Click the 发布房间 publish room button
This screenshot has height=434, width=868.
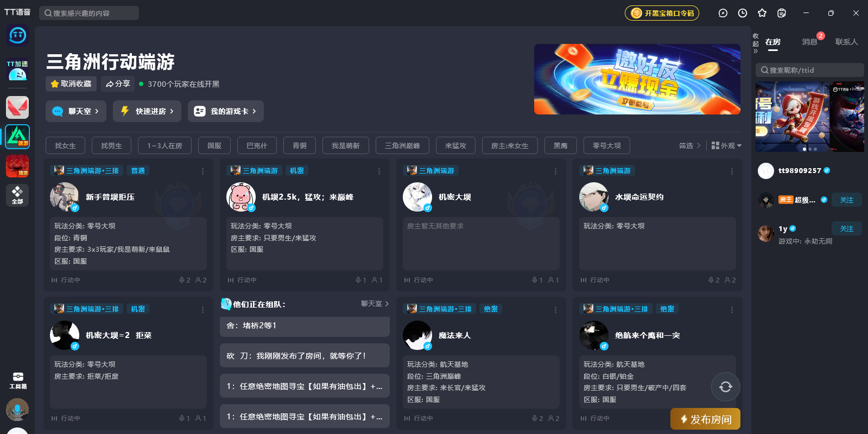706,419
